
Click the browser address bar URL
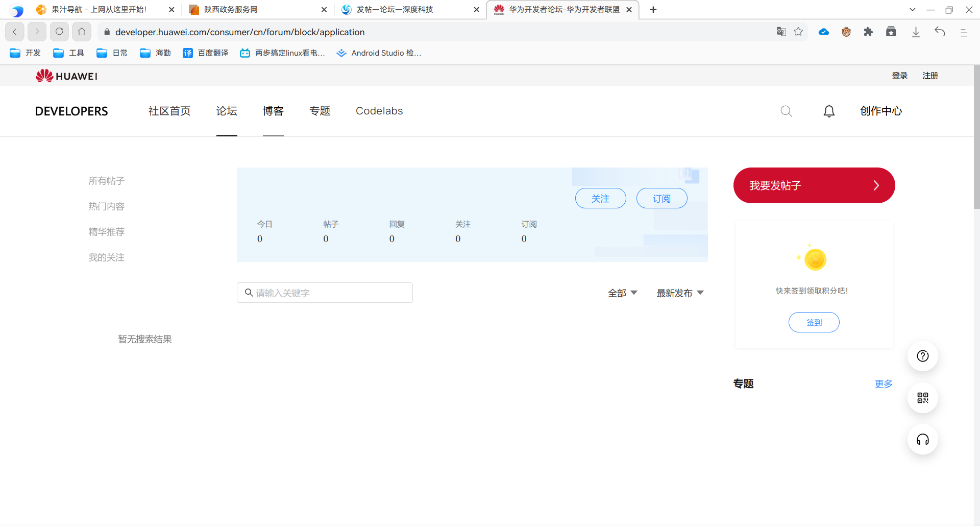pyautogui.click(x=240, y=32)
